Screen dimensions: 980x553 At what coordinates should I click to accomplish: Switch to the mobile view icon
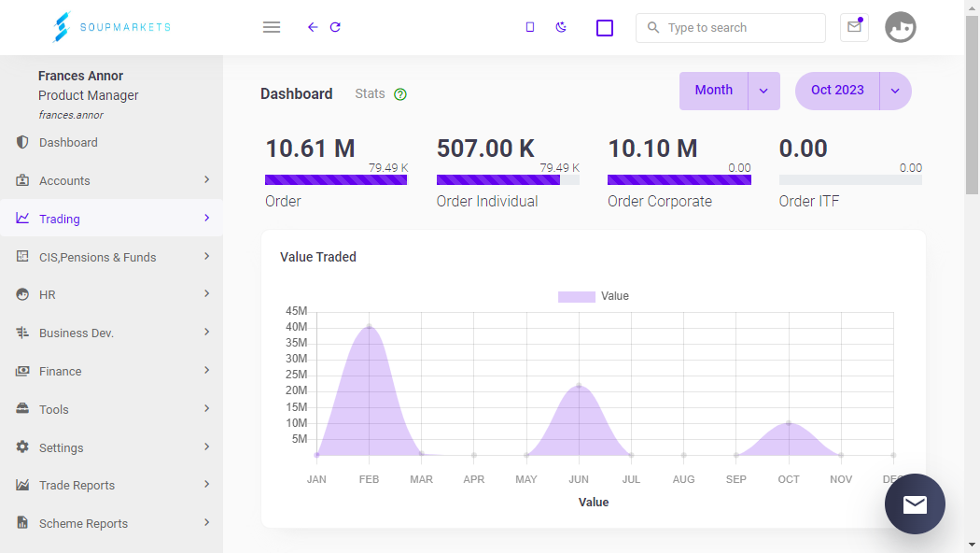click(530, 27)
